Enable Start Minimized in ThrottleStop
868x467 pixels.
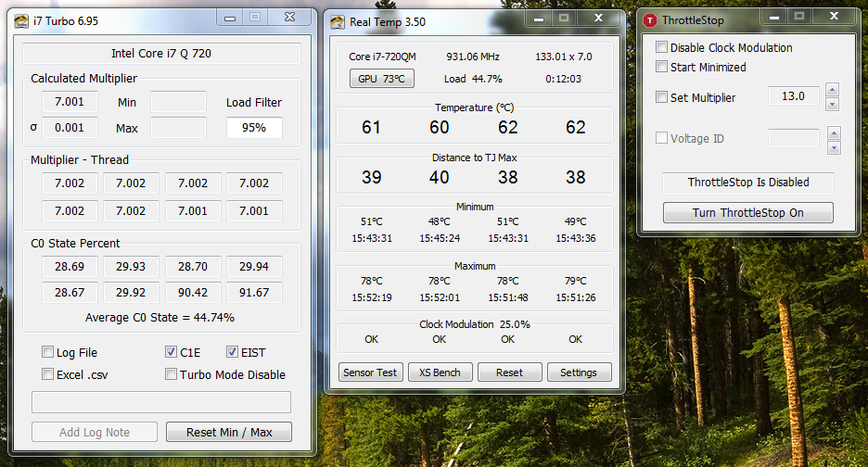click(x=661, y=67)
